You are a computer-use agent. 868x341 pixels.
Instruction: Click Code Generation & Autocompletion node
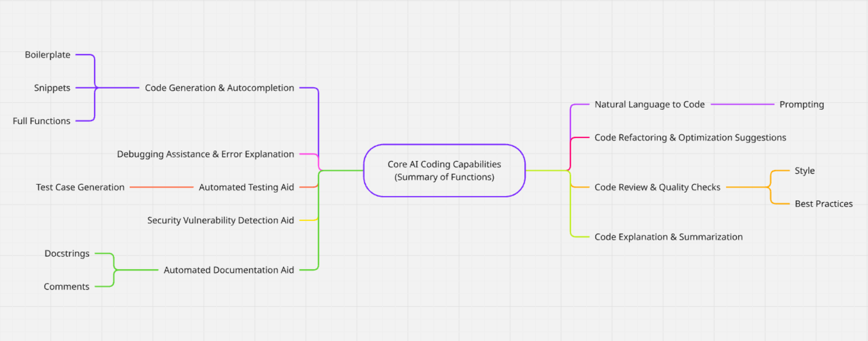(219, 88)
